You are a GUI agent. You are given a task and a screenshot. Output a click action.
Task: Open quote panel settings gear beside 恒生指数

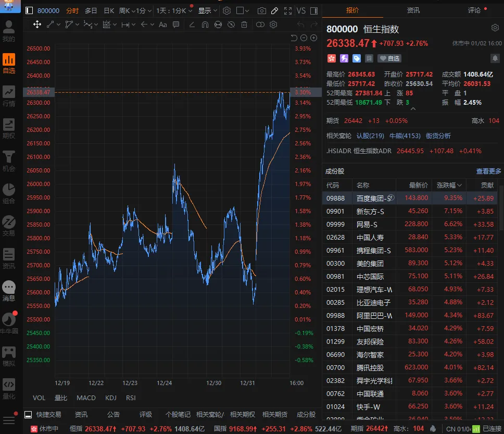495,28
